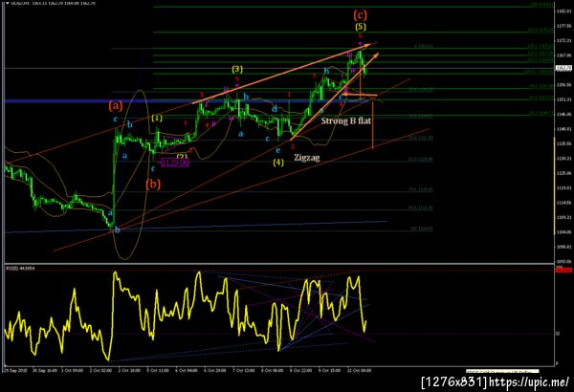Click the 12 Oct 08:00 time label
This screenshot has height=392, width=574.
click(x=359, y=370)
